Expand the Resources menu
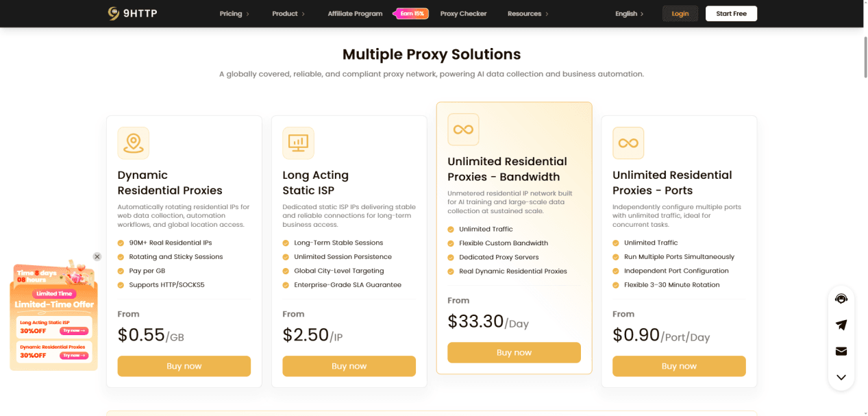 tap(528, 14)
